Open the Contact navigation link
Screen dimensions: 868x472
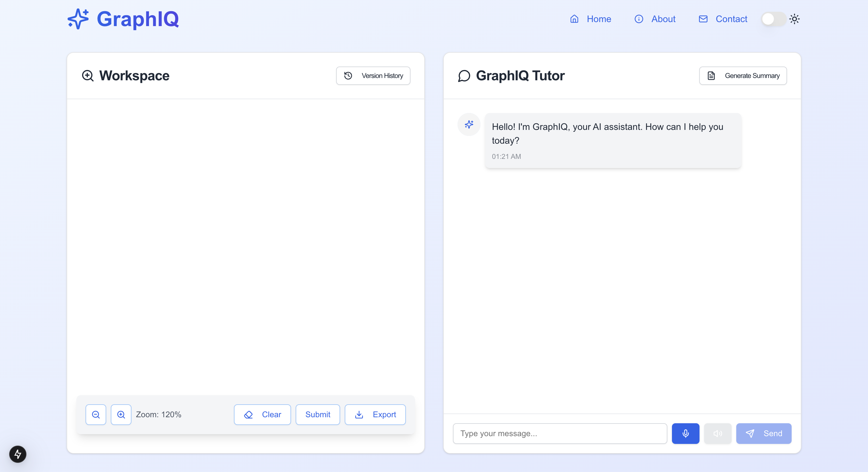[x=723, y=19]
